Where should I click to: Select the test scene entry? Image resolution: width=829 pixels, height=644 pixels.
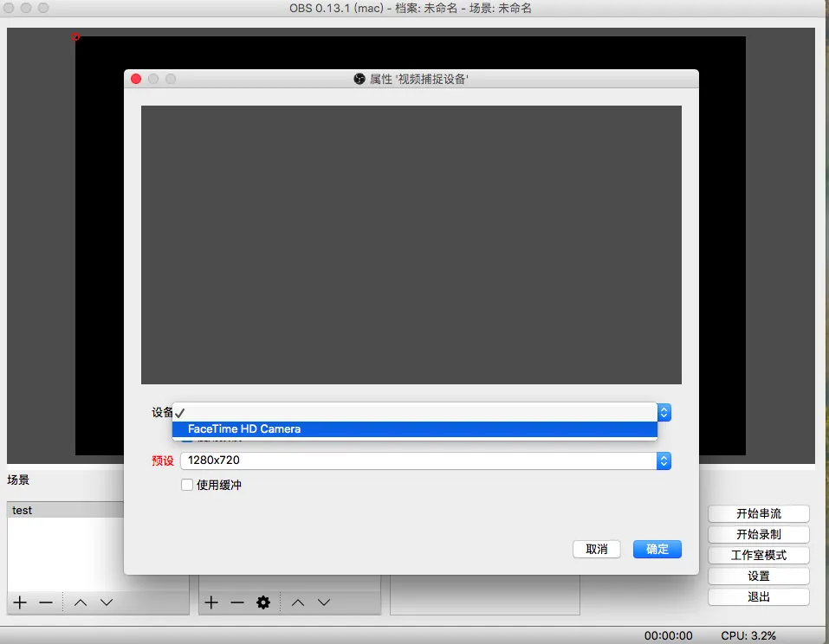click(x=23, y=510)
